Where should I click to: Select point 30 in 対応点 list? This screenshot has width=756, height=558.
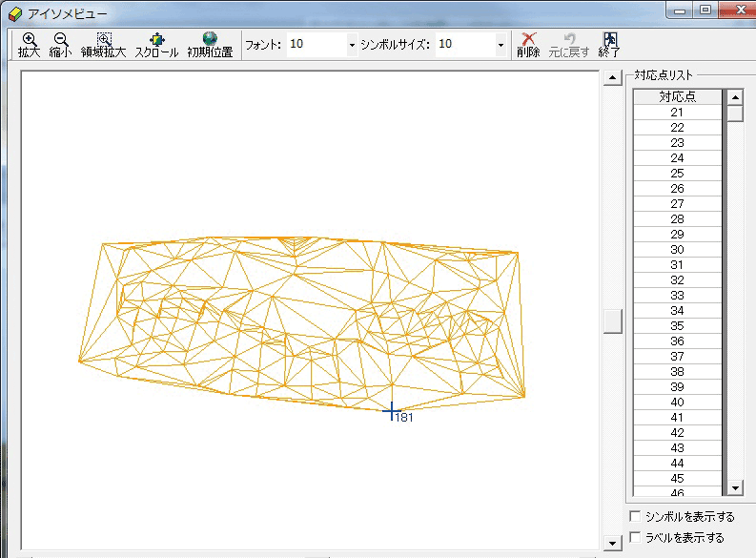(x=677, y=250)
